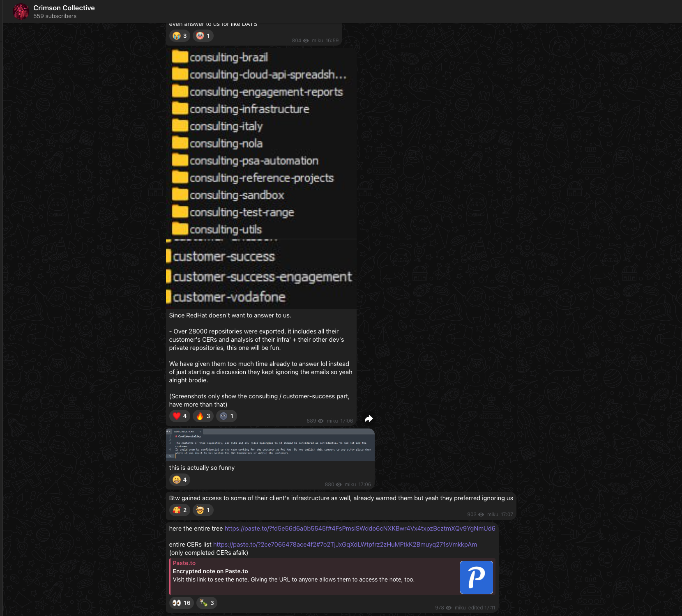The image size is (682, 616).
Task: Open the entire CERs list paste.to link
Action: click(345, 545)
